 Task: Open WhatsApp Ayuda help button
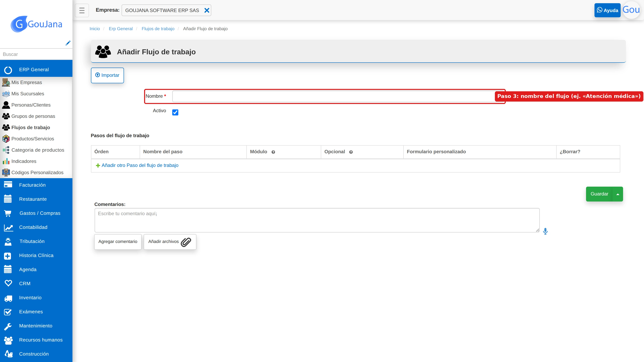click(607, 10)
